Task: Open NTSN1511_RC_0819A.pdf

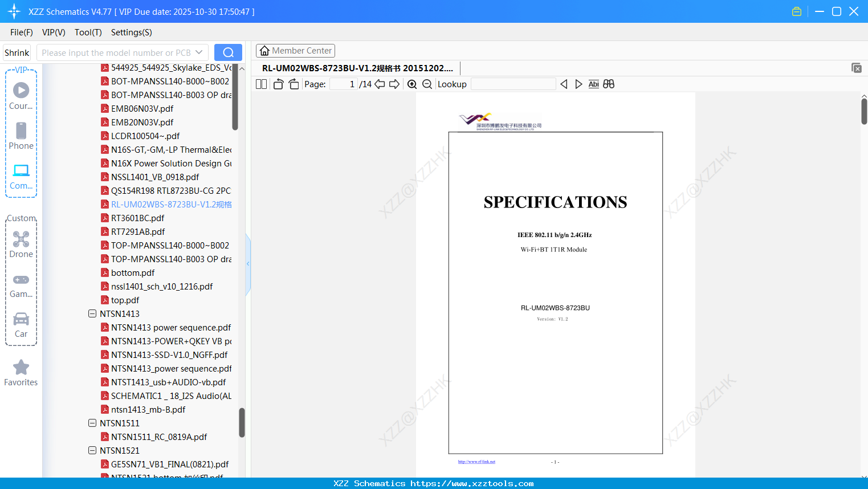Action: (159, 437)
